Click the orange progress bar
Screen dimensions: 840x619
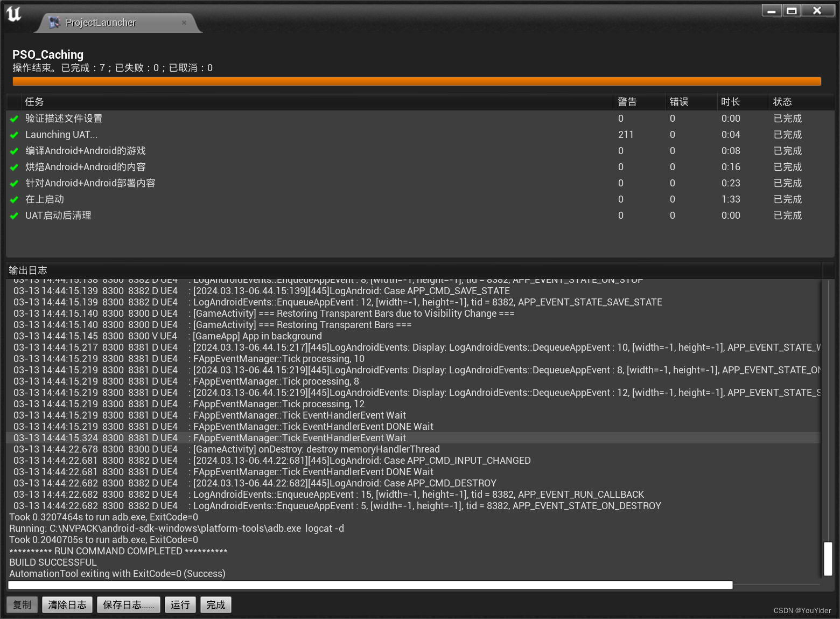[x=417, y=81]
